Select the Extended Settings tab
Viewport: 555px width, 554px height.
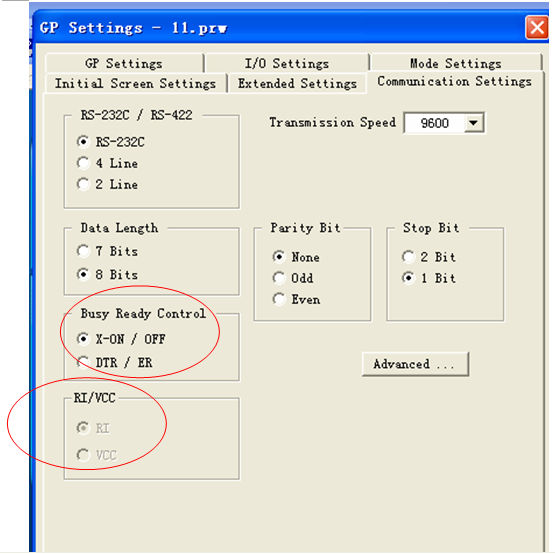click(297, 84)
